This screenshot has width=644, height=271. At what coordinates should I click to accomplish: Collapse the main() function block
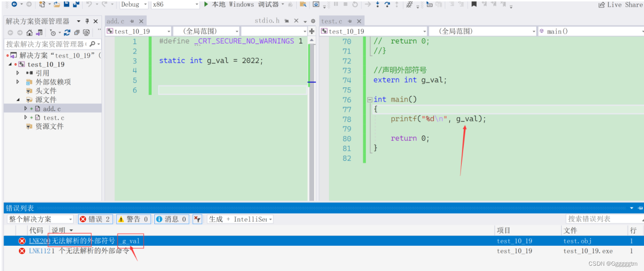click(x=369, y=100)
